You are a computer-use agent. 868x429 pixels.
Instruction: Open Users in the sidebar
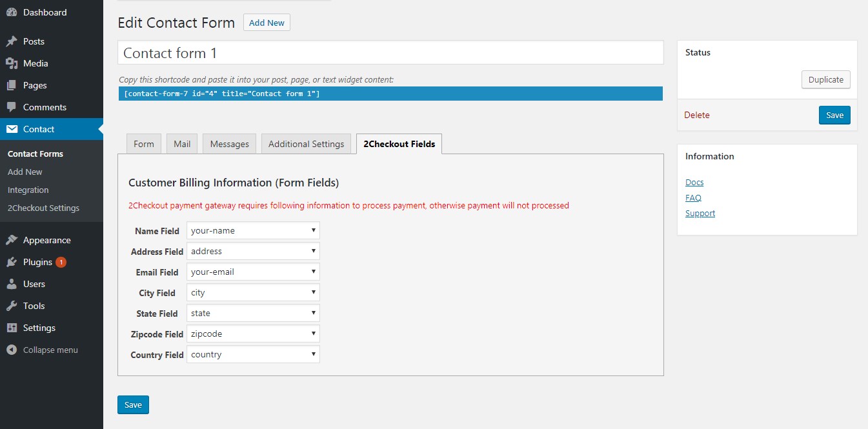[34, 284]
